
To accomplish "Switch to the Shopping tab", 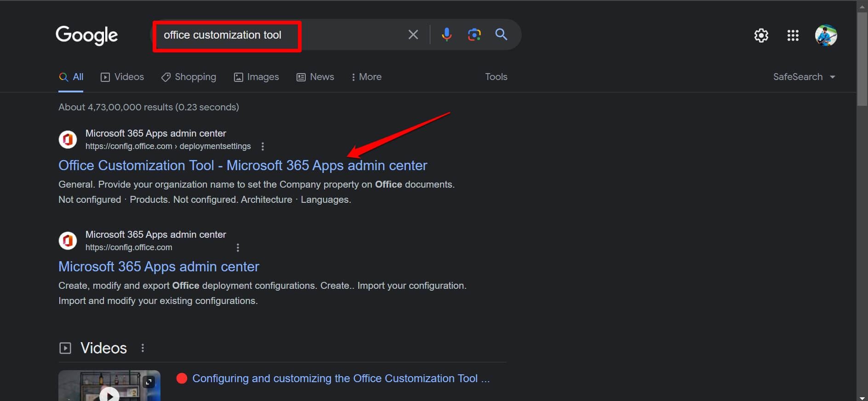I will tap(188, 77).
